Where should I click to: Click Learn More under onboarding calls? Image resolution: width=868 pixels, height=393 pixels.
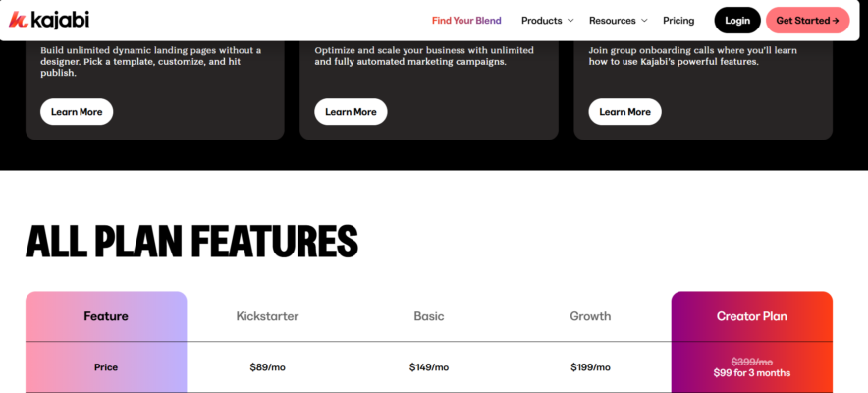click(624, 112)
